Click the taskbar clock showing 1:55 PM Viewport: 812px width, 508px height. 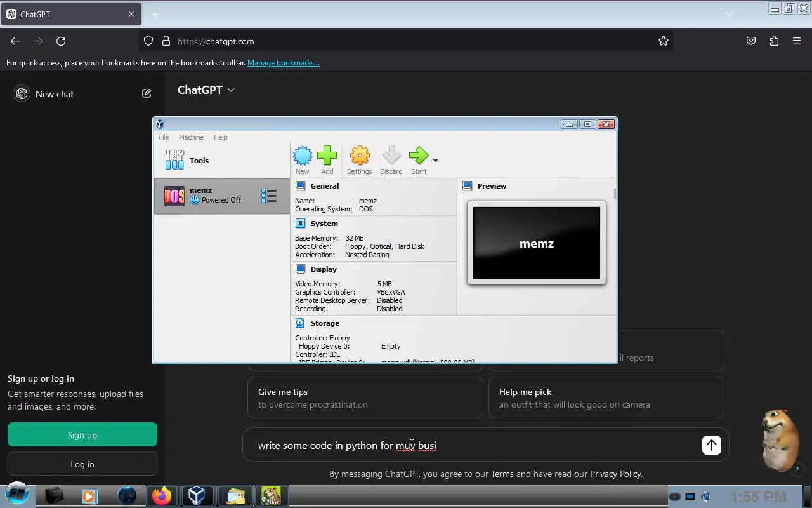click(759, 497)
